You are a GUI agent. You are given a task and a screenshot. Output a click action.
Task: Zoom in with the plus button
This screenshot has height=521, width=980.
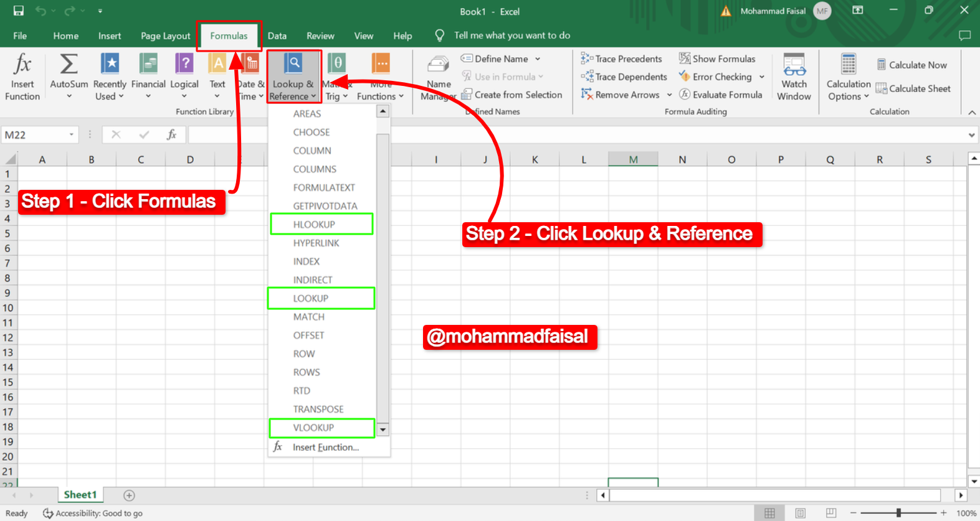click(944, 513)
